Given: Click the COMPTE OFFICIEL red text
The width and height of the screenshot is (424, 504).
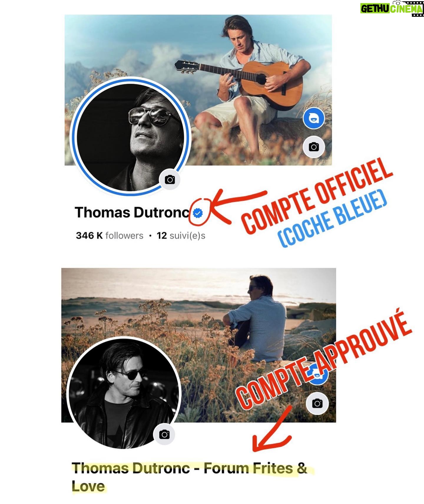Looking at the screenshot, I should (x=317, y=195).
